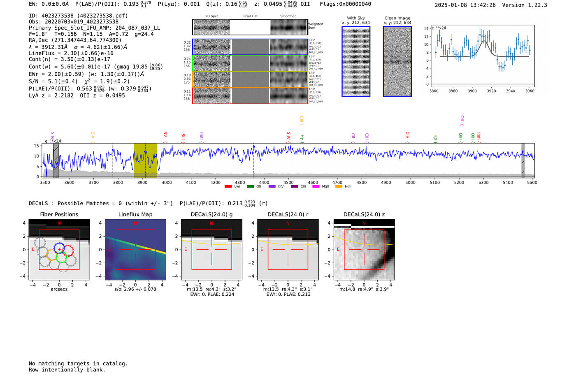
Task: Click the orange fiber circle in Fiber Positions
Action: point(52,254)
